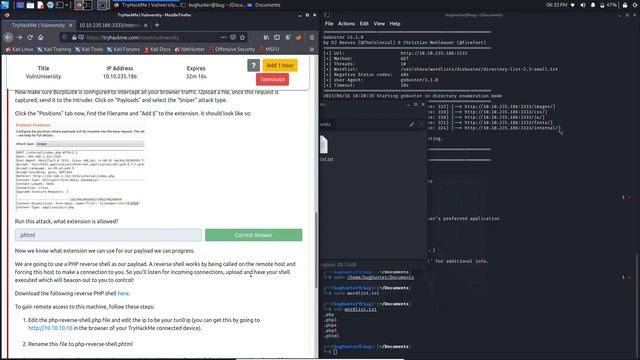This screenshot has width=640, height=360.
Task: Open the terminal Help menu
Action: click(395, 24)
